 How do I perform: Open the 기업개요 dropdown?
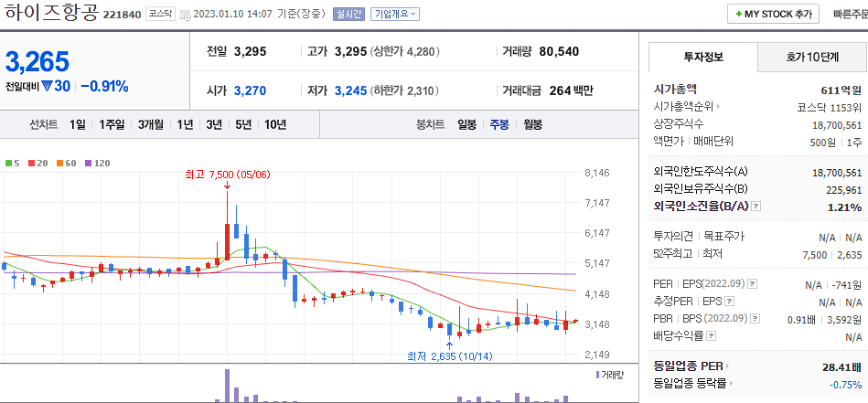(395, 14)
